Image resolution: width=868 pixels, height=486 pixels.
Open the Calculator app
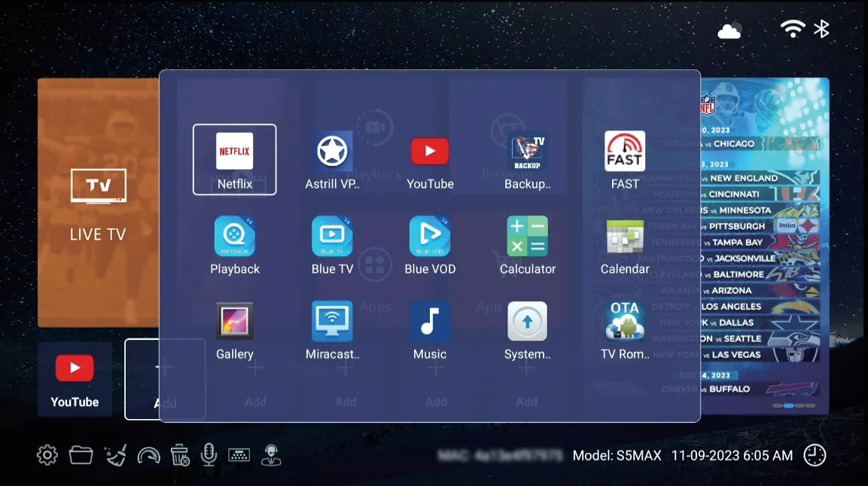528,246
